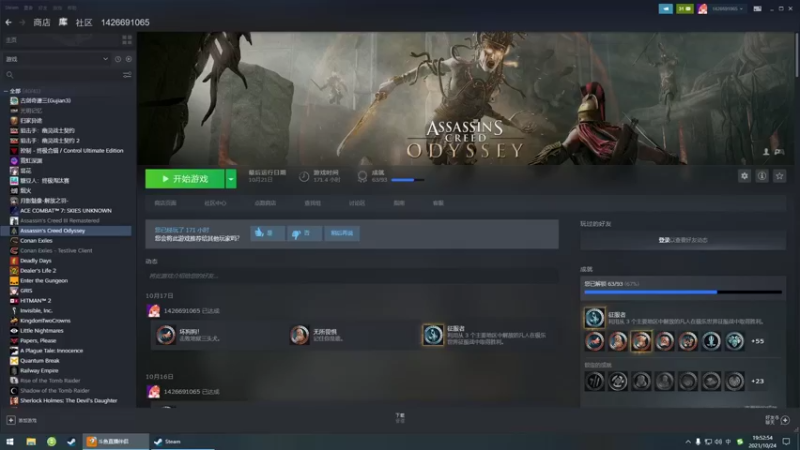Click the 稍后再说 maybe later button

pos(342,233)
